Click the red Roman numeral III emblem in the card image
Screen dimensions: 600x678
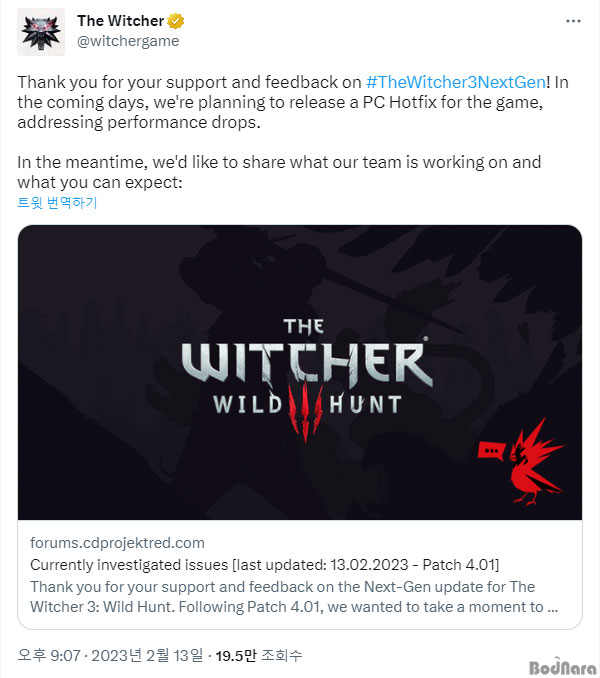[x=306, y=411]
